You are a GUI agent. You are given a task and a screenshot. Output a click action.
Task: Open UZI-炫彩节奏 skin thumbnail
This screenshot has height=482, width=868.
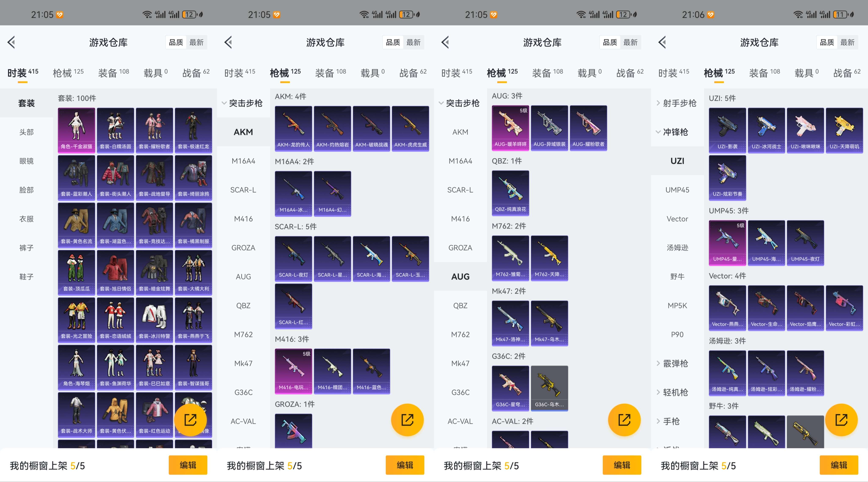point(728,178)
